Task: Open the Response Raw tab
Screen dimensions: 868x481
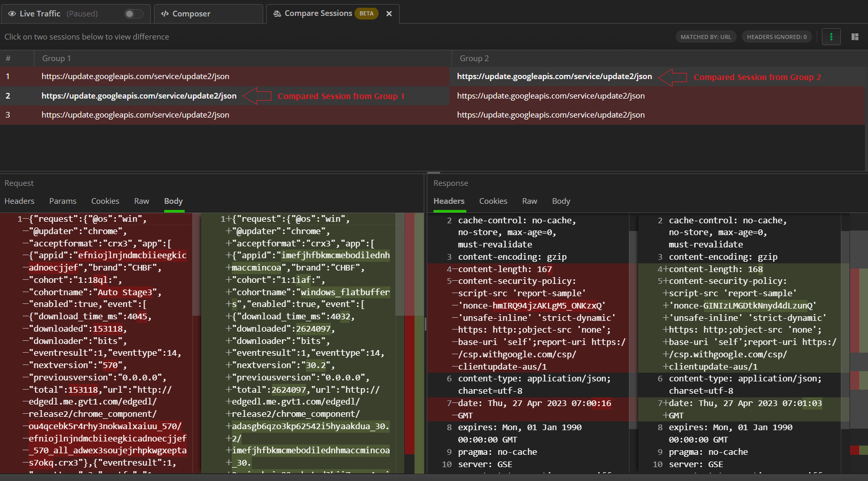Action: coord(529,201)
